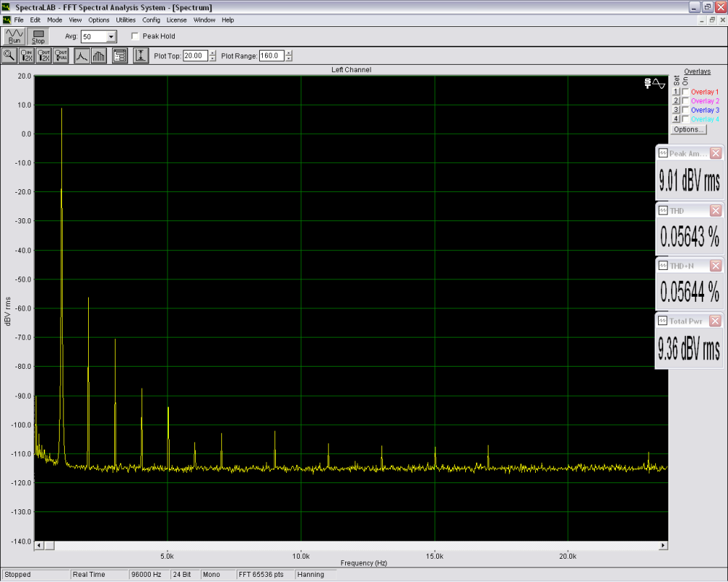Close the Total Pwr readout window

716,321
